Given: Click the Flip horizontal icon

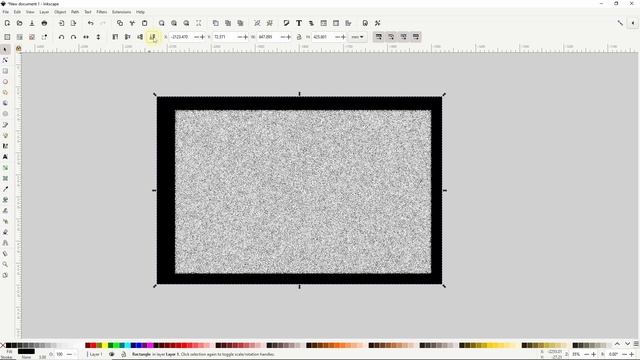Looking at the screenshot, I should [x=86, y=37].
